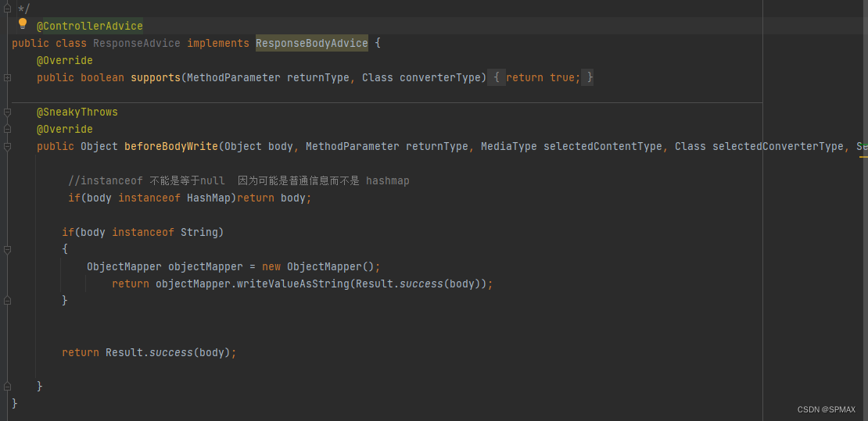Click the implements keyword
The width and height of the screenshot is (868, 421).
tap(218, 43)
